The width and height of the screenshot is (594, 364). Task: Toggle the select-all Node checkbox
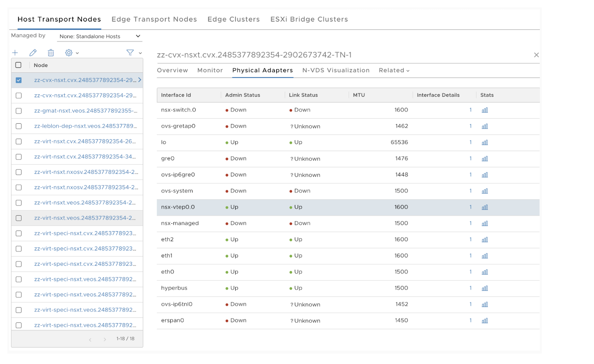[18, 65]
